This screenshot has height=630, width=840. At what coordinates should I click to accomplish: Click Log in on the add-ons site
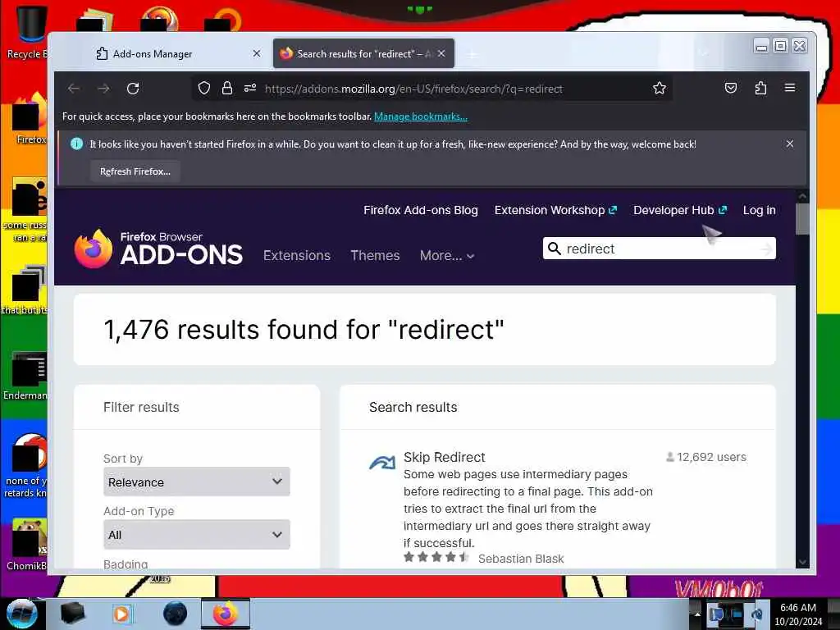pyautogui.click(x=759, y=210)
